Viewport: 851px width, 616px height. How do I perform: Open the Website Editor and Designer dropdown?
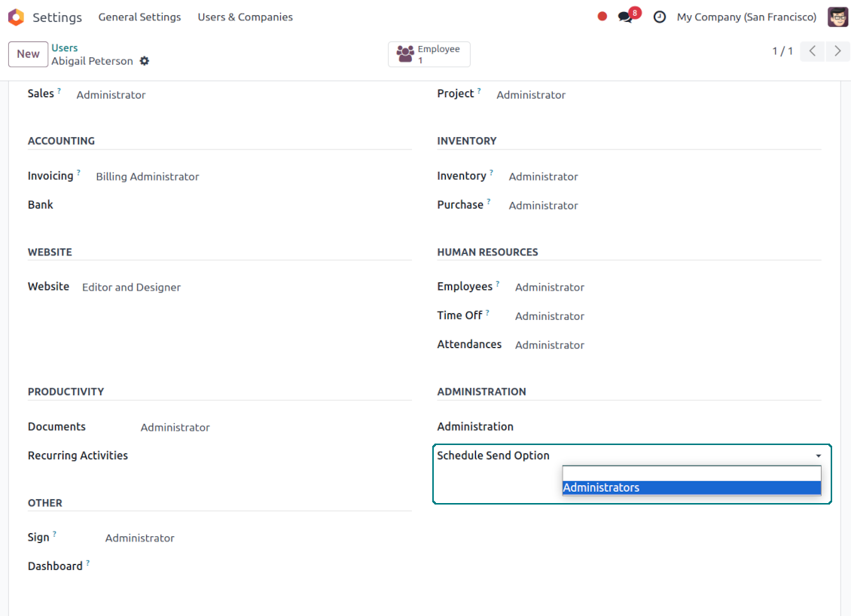131,288
